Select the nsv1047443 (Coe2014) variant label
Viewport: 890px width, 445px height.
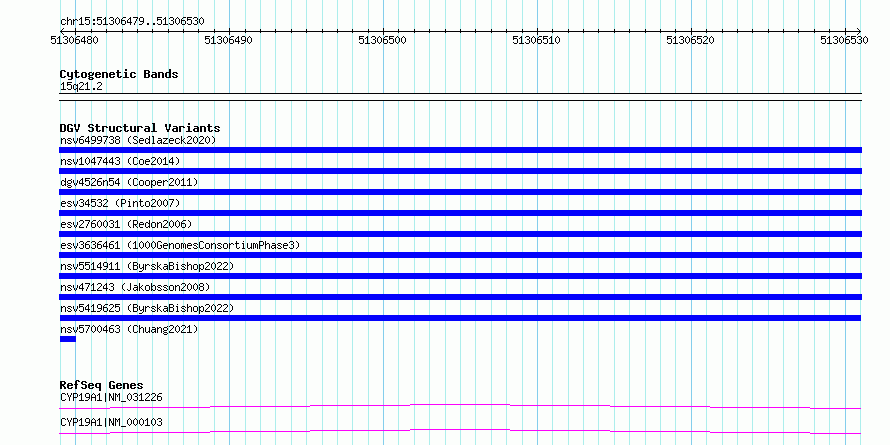120,161
